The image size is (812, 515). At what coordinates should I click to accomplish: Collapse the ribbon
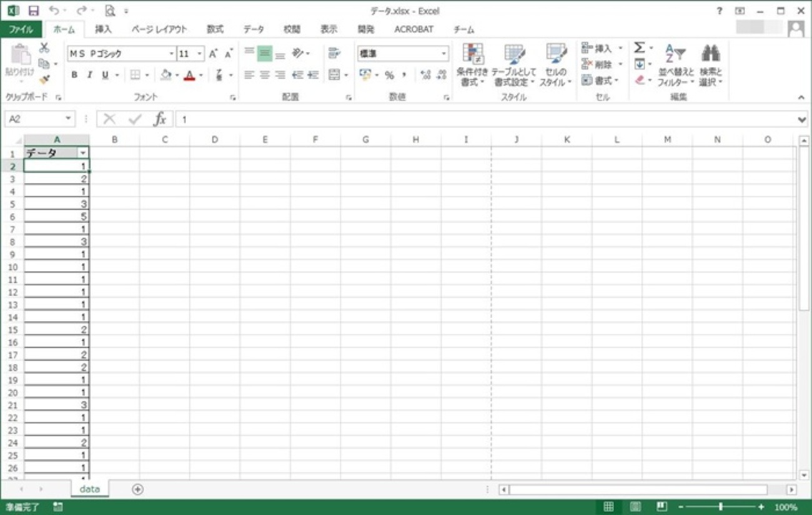(801, 97)
